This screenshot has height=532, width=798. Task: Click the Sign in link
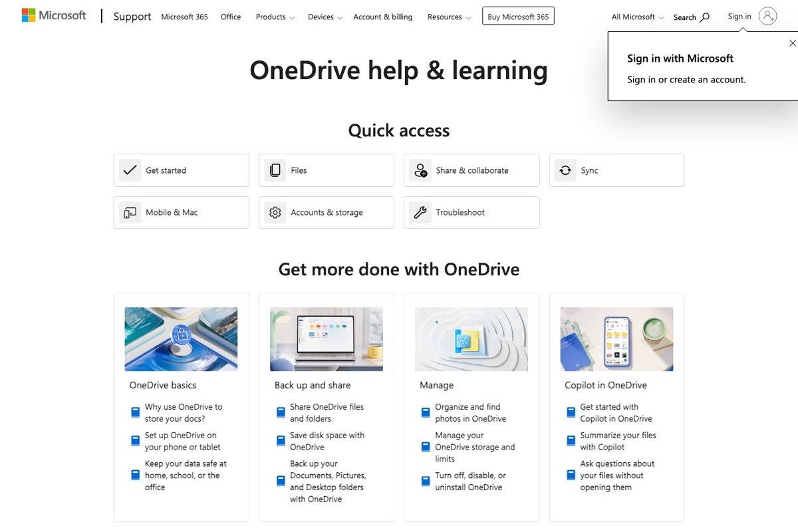tap(739, 17)
